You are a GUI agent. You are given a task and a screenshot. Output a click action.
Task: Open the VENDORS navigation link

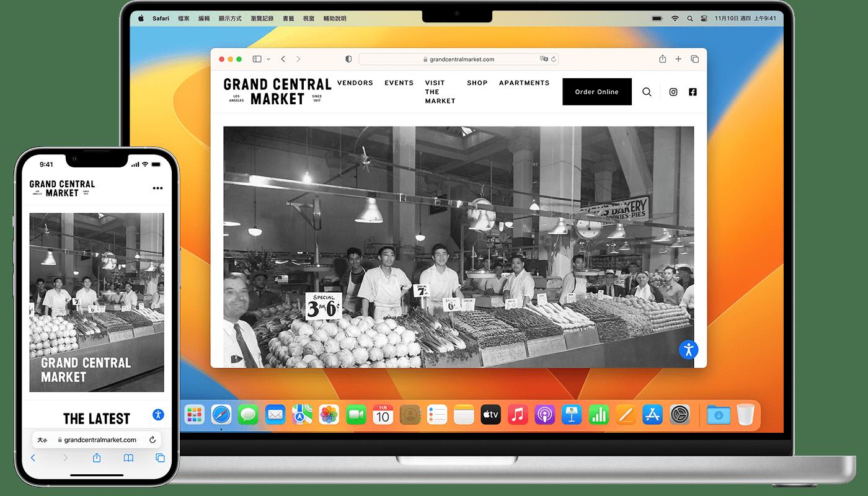point(355,82)
